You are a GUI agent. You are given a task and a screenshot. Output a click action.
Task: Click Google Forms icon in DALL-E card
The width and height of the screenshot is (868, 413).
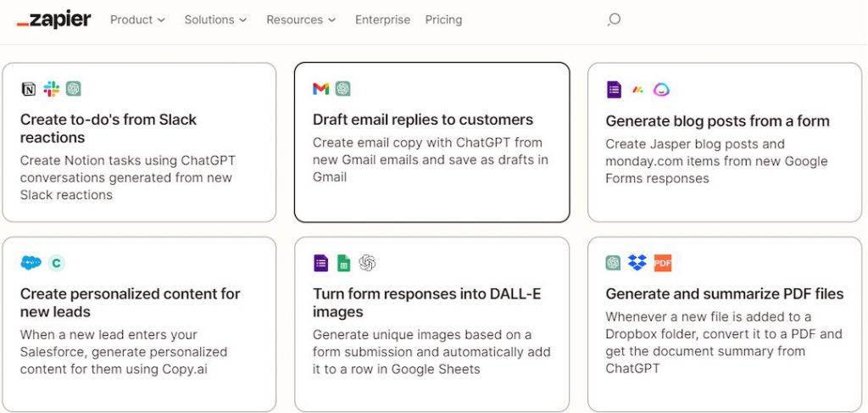point(320,263)
